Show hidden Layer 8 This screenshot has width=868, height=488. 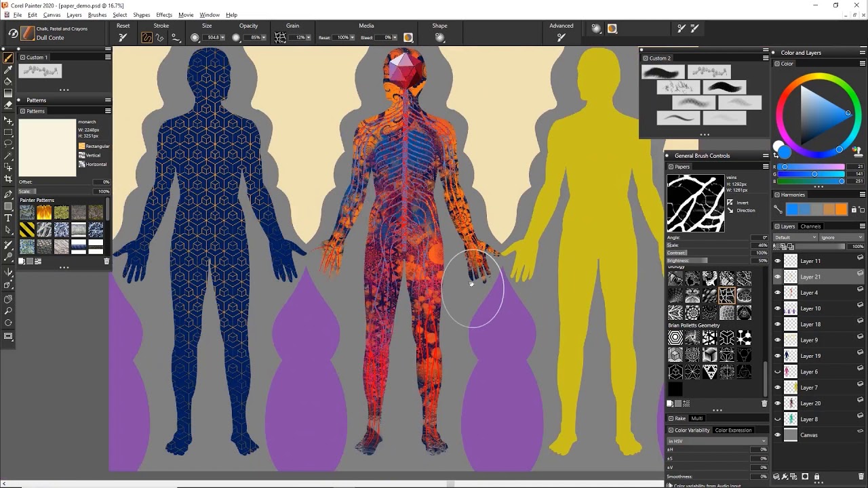[778, 419]
